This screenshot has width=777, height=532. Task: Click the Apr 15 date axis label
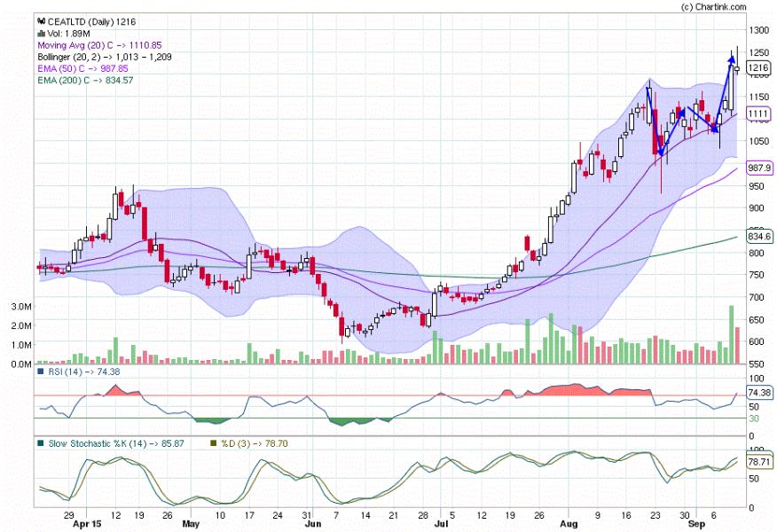coord(87,524)
